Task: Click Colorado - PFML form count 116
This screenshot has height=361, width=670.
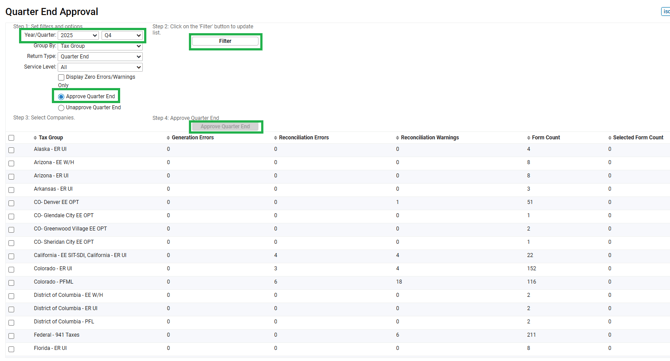Action: [x=532, y=282]
